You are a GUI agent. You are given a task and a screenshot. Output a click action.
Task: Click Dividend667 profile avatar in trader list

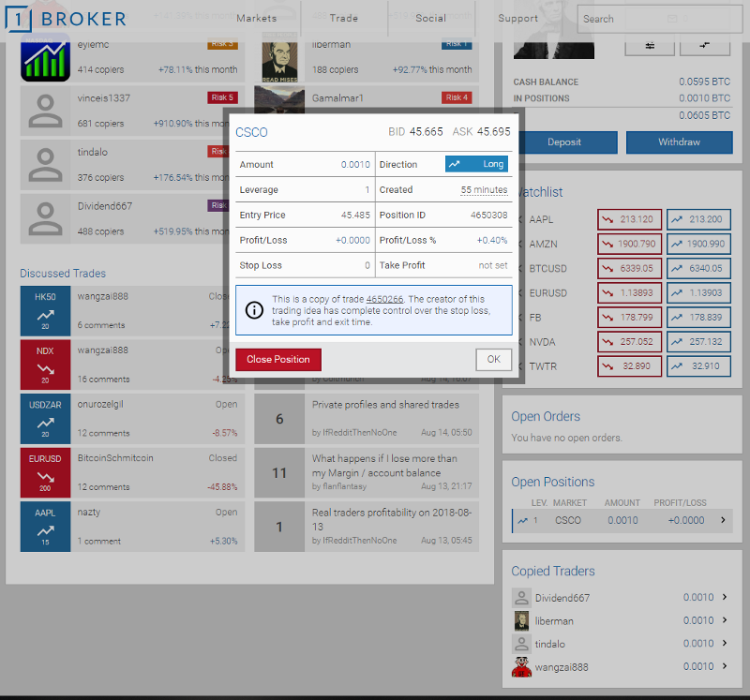click(x=45, y=219)
